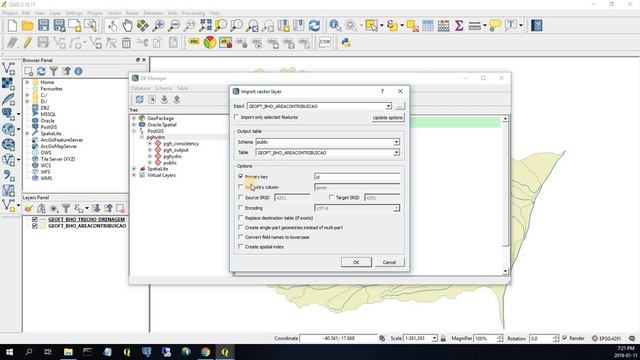Open the Scale dropdown in status bar
The width and height of the screenshot is (640, 360).
point(435,338)
